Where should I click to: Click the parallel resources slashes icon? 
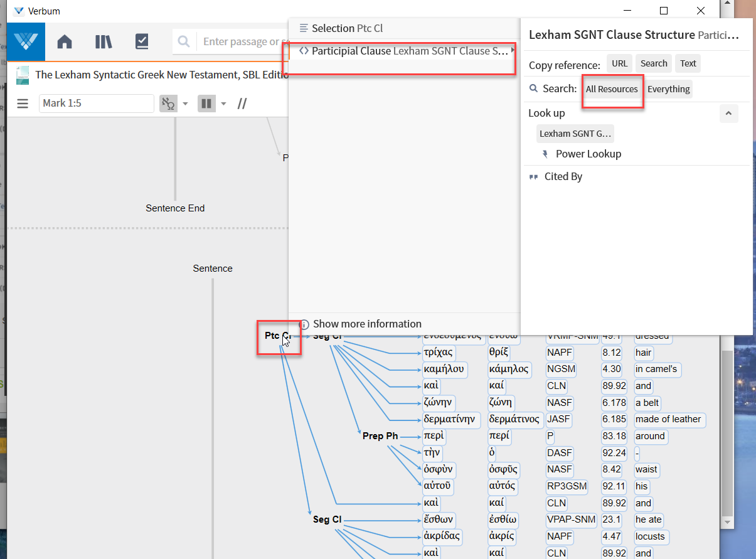[242, 104]
